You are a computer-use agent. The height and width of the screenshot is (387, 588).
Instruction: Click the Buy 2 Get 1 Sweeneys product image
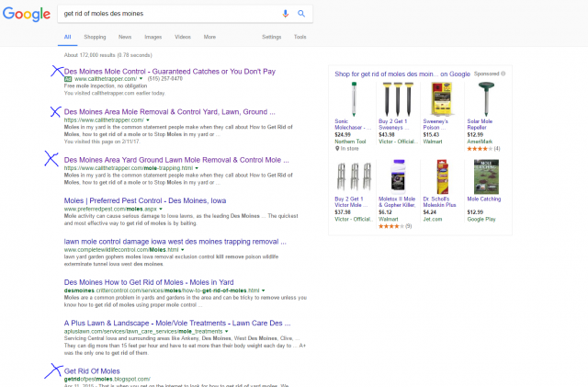[398, 99]
